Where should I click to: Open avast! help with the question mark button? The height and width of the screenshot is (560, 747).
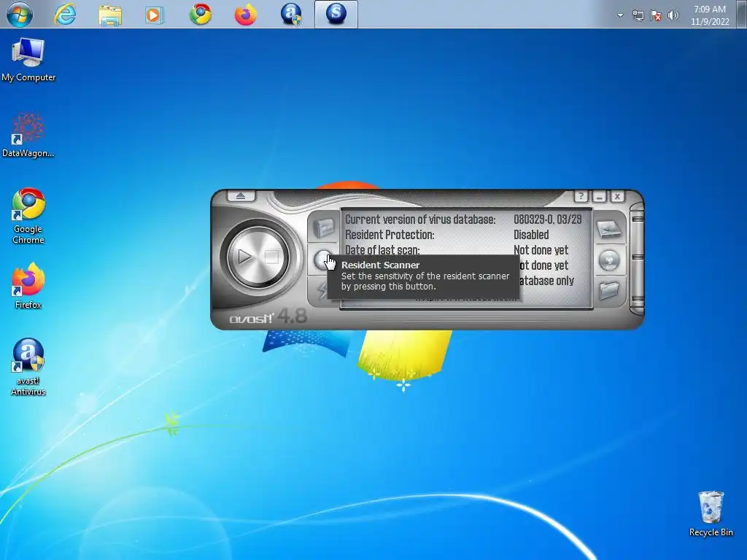581,196
